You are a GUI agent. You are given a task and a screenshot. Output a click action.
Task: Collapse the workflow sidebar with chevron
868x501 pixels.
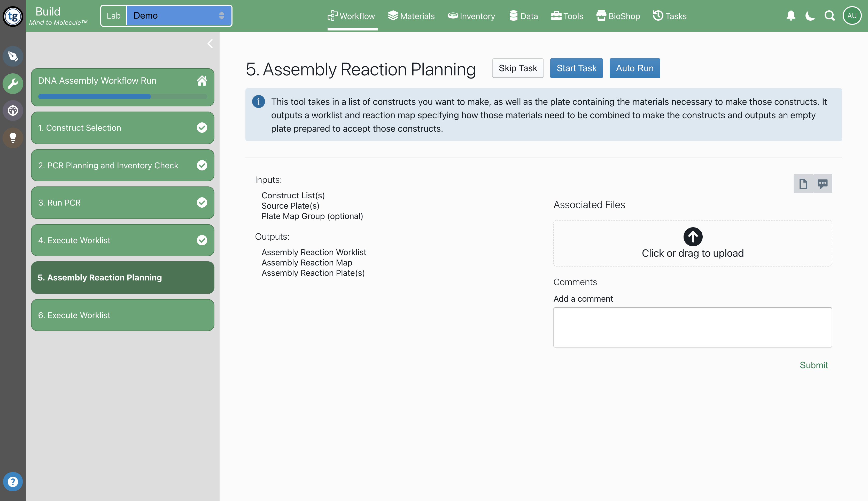pyautogui.click(x=210, y=44)
